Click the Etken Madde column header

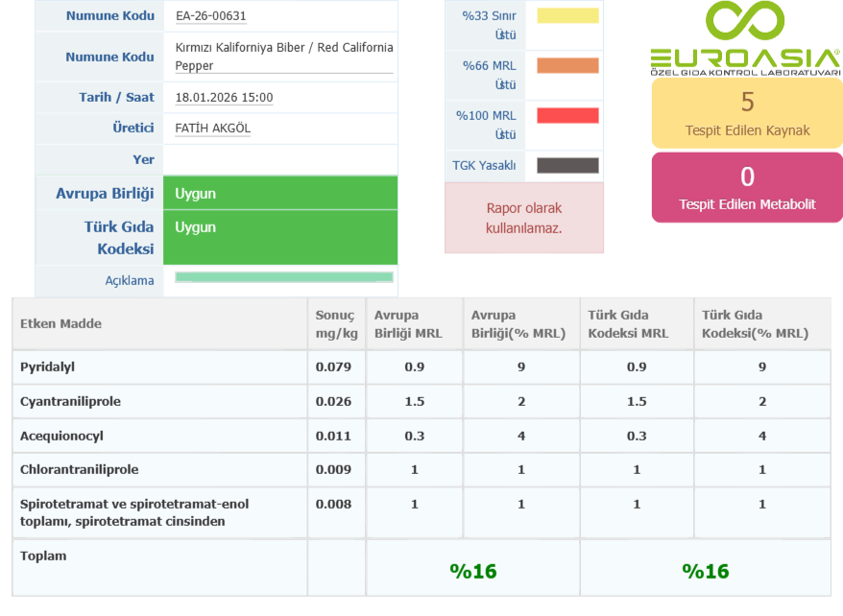click(x=61, y=324)
